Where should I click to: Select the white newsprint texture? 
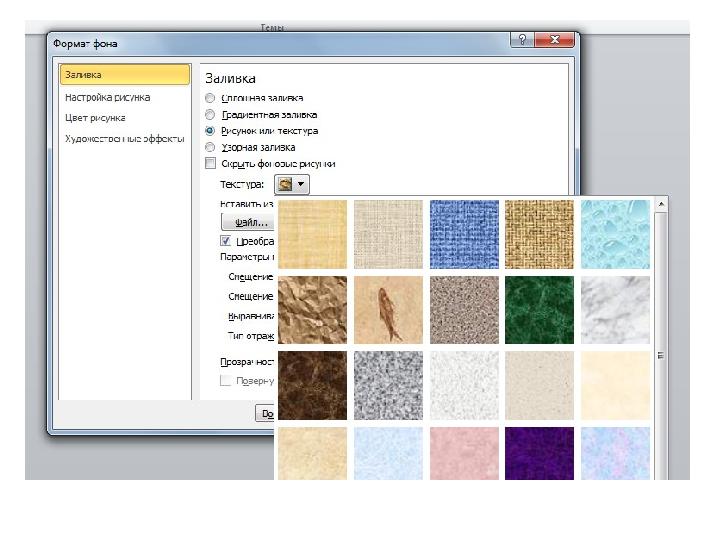464,386
